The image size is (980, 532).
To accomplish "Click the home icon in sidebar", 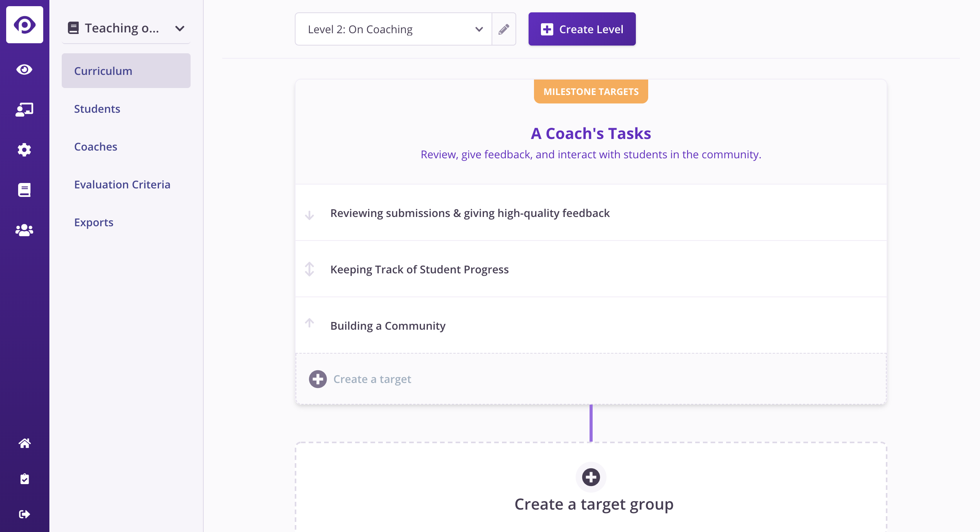I will (24, 443).
